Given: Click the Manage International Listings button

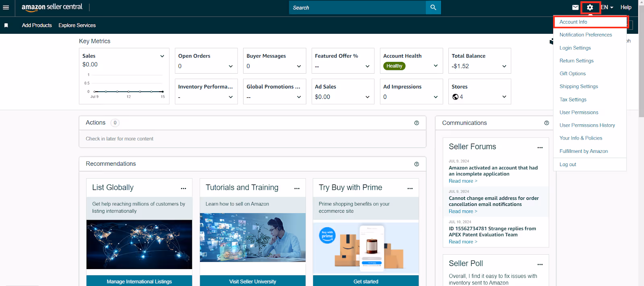Looking at the screenshot, I should (139, 281).
